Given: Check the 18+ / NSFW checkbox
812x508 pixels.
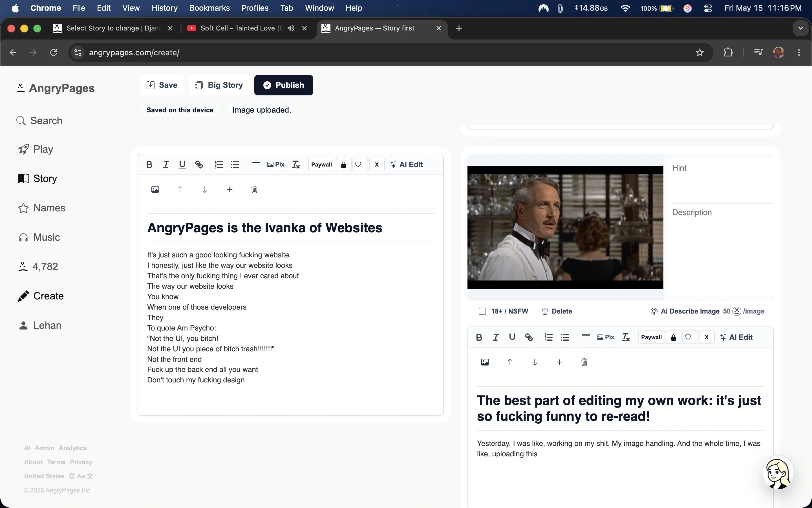Looking at the screenshot, I should pos(482,312).
